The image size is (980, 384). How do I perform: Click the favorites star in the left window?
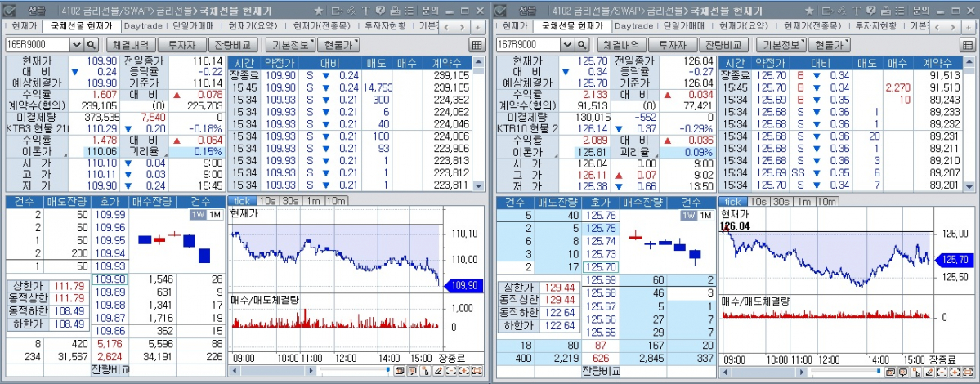319,11
